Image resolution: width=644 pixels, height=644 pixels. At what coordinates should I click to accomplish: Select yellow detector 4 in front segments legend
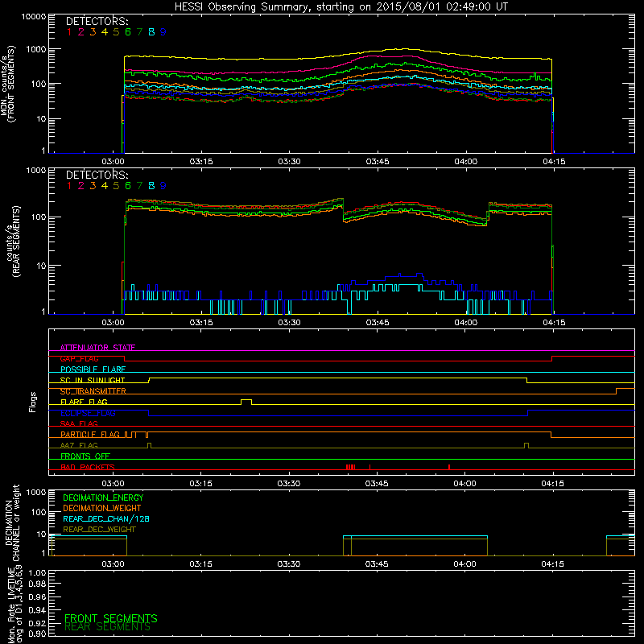105,32
